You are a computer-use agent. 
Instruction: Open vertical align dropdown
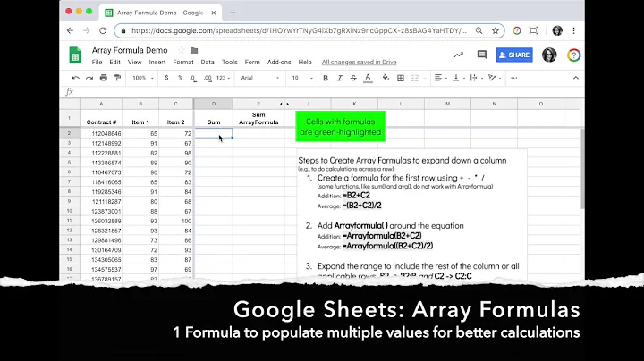click(458, 78)
